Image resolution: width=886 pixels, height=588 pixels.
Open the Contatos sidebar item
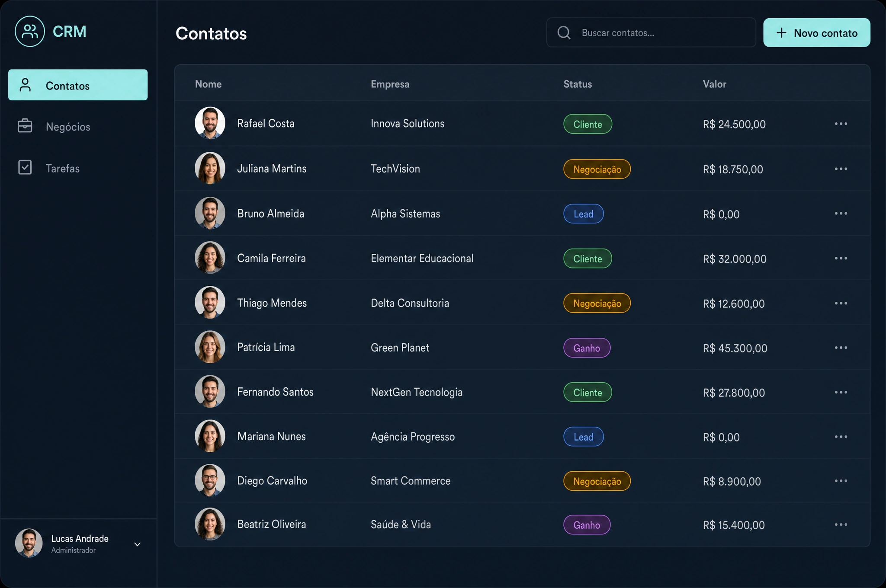click(78, 85)
